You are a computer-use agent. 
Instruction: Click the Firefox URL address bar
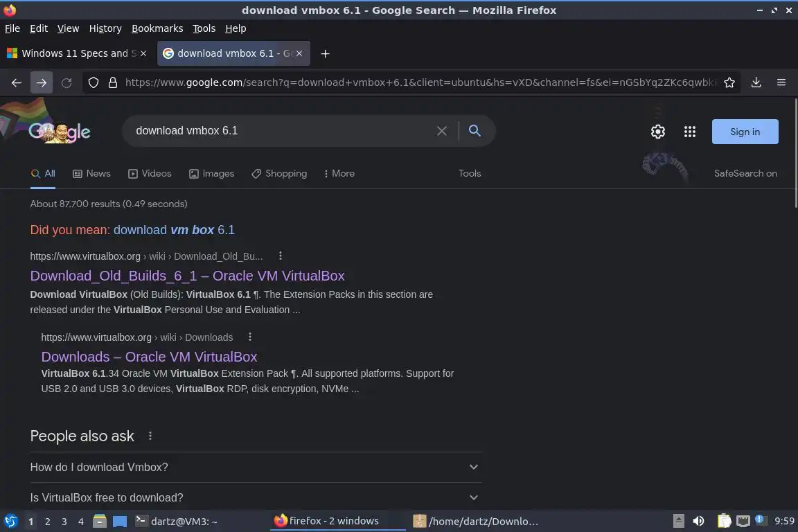(420, 82)
